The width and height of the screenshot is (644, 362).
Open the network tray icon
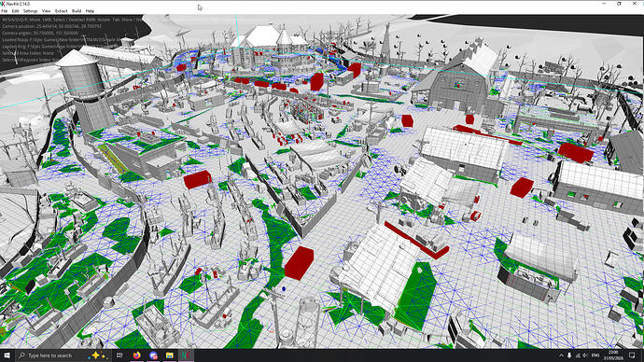[578, 355]
